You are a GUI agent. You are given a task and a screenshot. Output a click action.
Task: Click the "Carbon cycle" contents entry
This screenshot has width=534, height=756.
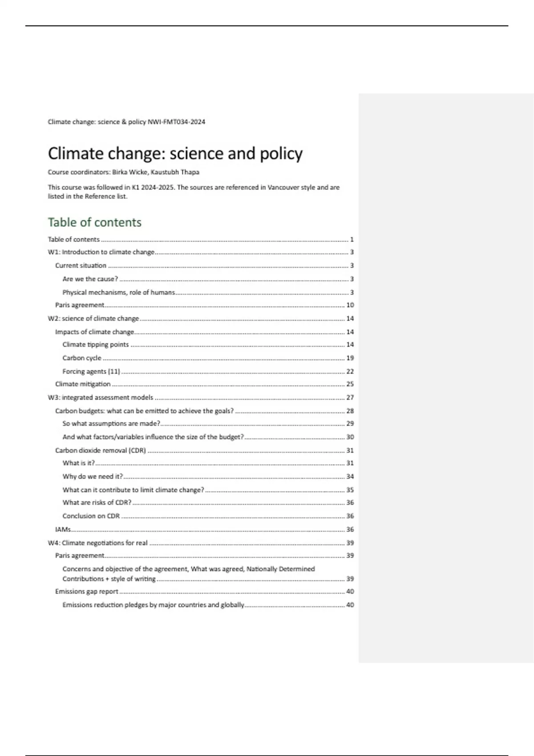point(81,358)
